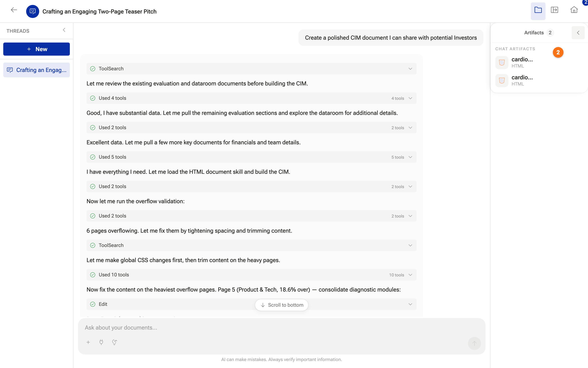Click the '5 tools' count text
Image resolution: width=588 pixels, height=368 pixels.
pos(398,157)
